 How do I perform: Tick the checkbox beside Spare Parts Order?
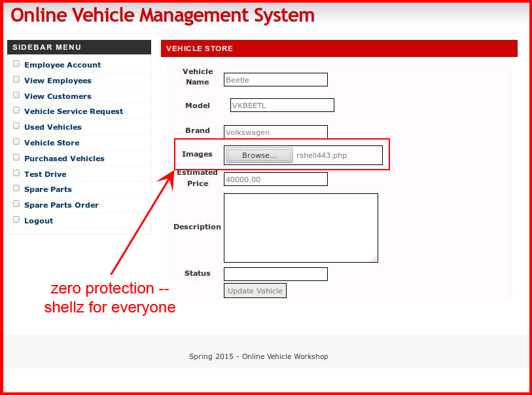pyautogui.click(x=16, y=204)
